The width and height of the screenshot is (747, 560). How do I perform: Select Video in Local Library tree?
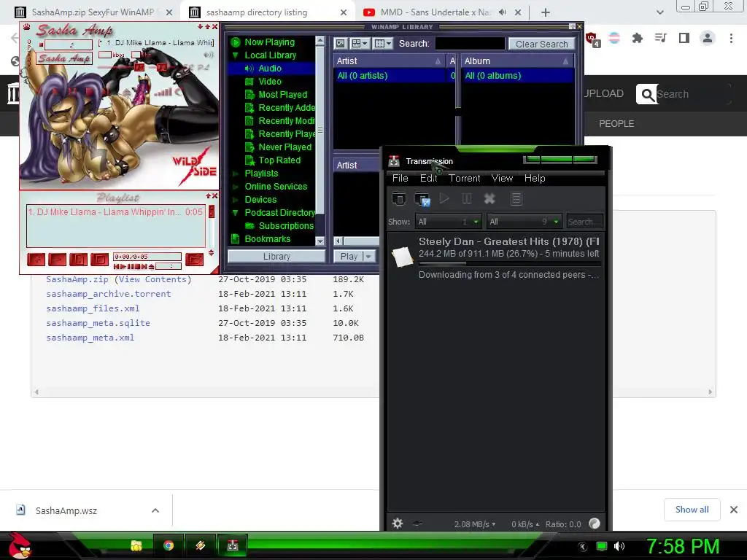[270, 82]
